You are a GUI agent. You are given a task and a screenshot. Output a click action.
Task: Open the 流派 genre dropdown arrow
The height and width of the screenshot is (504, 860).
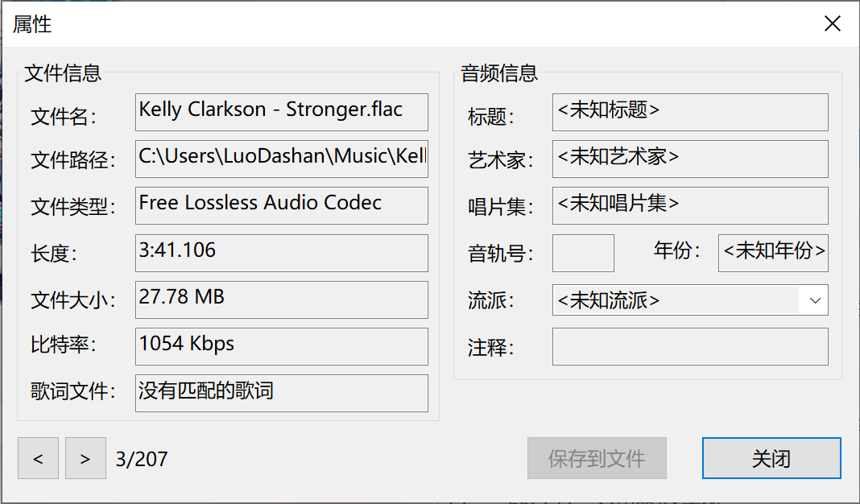[814, 300]
